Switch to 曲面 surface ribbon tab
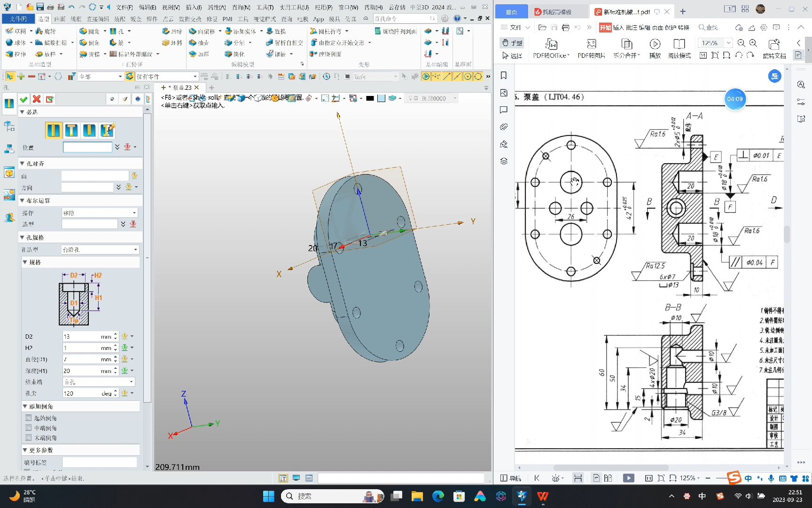This screenshot has height=508, width=812. pyautogui.click(x=60, y=19)
